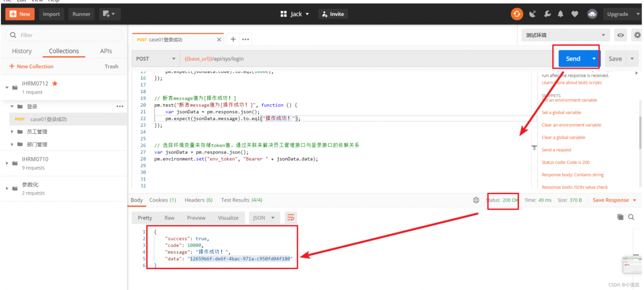This screenshot has height=290, width=644.
Task: Click the environment quick look eye icon
Action: click(x=621, y=35)
